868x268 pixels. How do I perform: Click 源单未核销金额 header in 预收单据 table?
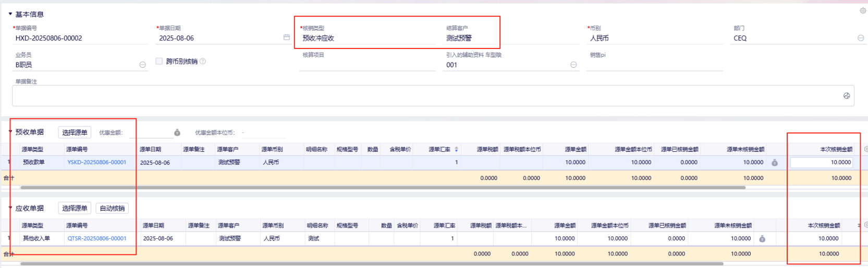[745, 150]
